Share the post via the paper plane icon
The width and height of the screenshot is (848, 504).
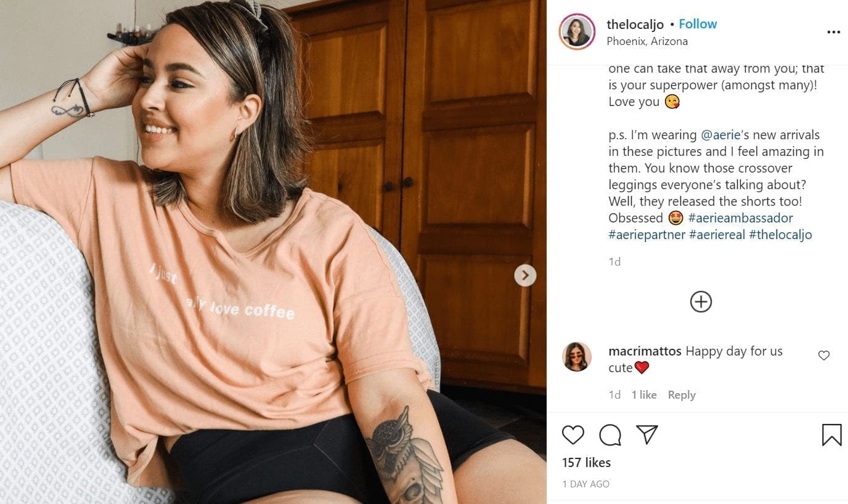(646, 434)
